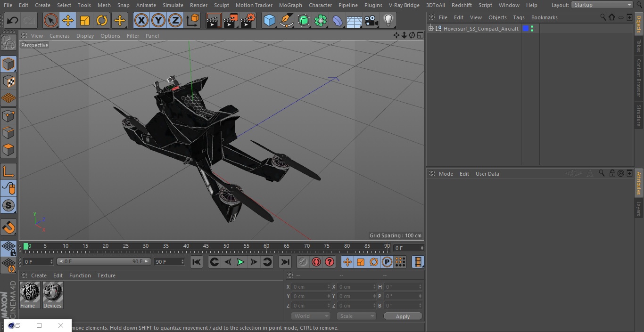Switch to Texture mode
The height and width of the screenshot is (332, 644).
pyautogui.click(x=8, y=81)
